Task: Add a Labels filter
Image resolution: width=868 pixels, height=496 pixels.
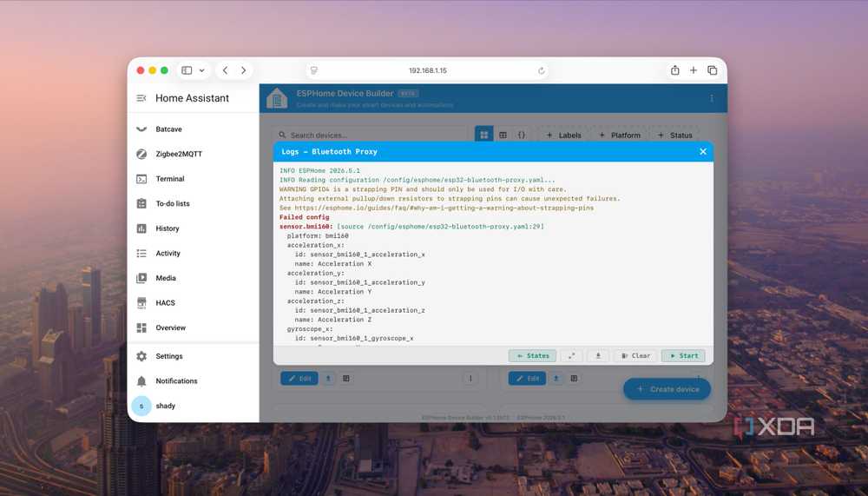Action: [x=563, y=135]
